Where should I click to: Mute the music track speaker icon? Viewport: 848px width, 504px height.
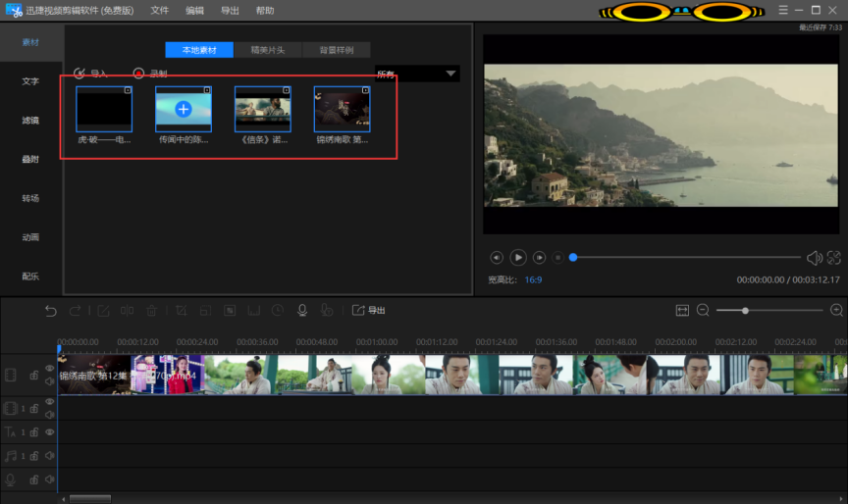click(49, 456)
